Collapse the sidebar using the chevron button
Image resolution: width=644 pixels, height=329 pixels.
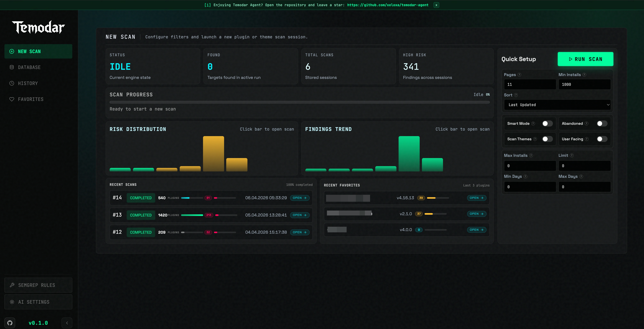(x=67, y=323)
